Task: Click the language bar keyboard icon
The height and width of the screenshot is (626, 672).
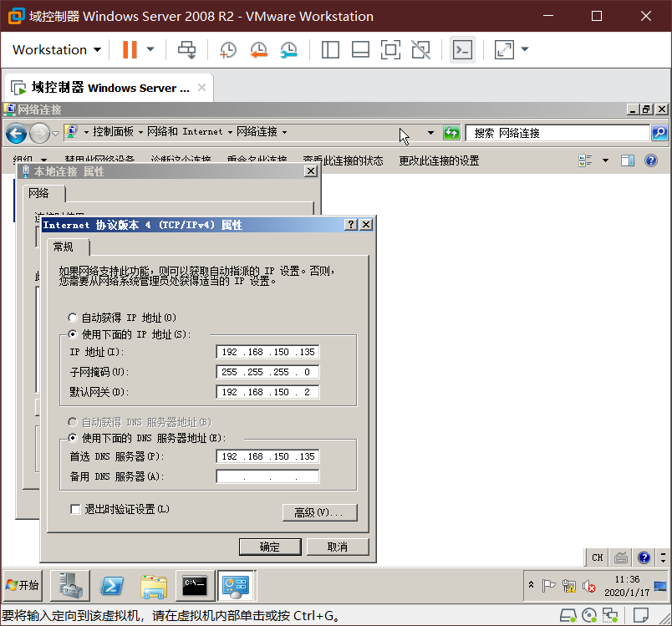Action: pyautogui.click(x=621, y=557)
